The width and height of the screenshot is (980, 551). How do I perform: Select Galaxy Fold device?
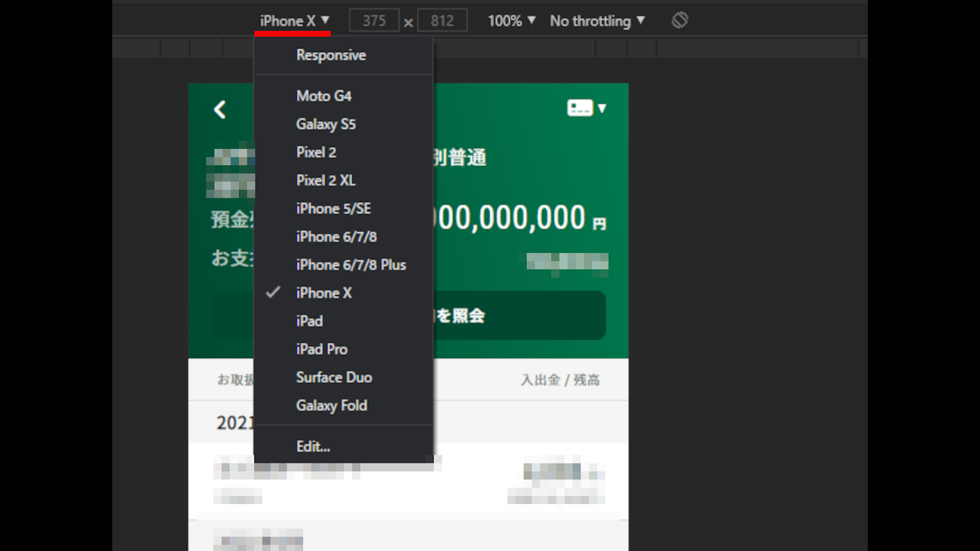(x=343, y=406)
